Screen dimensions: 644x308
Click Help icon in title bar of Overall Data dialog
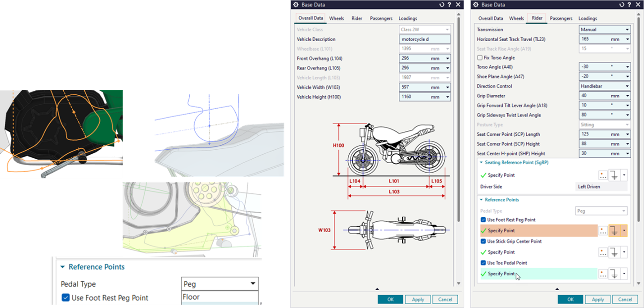(449, 4)
